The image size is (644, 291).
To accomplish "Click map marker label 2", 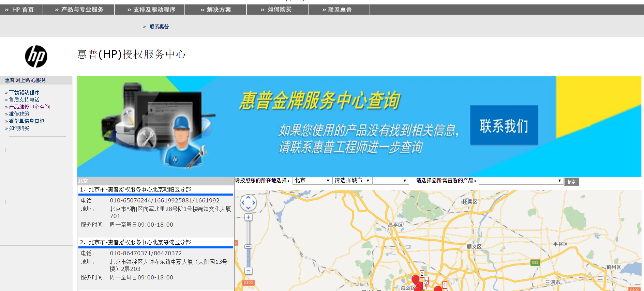I will point(422,274).
